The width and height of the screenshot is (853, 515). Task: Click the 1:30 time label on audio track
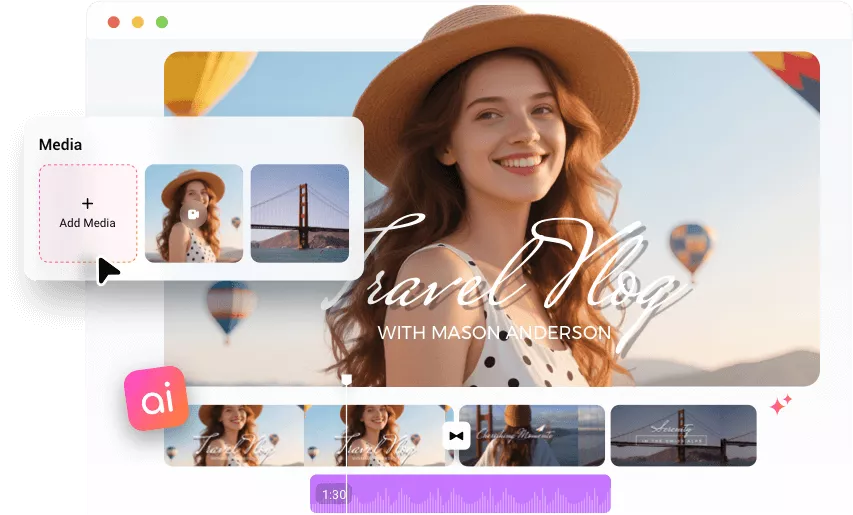[x=334, y=494]
